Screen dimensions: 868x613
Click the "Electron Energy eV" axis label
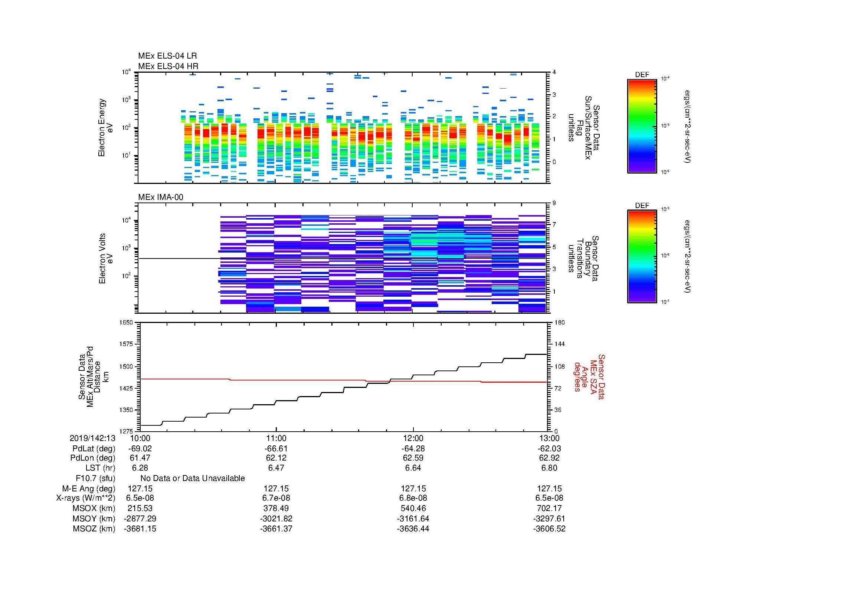[x=105, y=128]
